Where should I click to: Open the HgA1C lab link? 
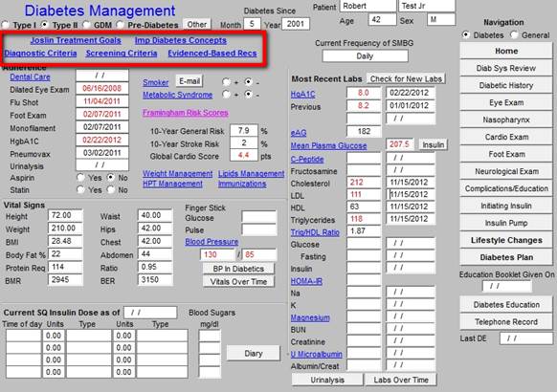point(302,94)
